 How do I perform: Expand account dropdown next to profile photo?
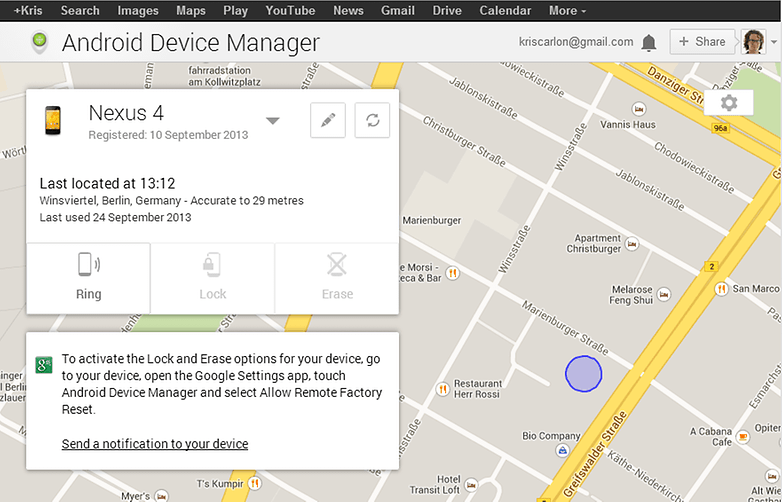coord(774,42)
